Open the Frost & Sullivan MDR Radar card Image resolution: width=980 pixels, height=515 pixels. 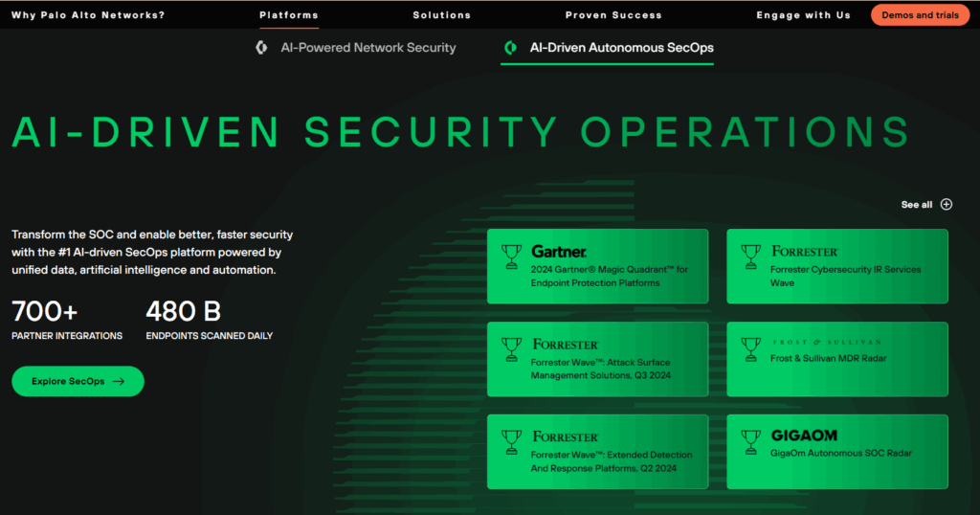coord(836,359)
